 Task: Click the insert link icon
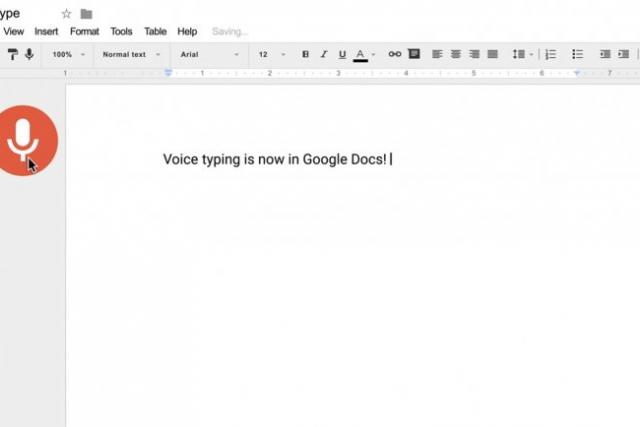tap(395, 54)
